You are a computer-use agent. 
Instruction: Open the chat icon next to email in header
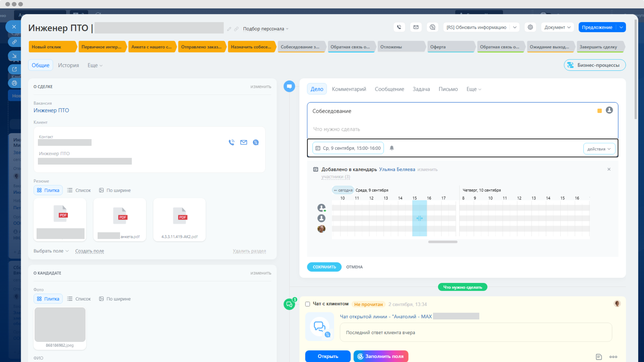pos(432,27)
